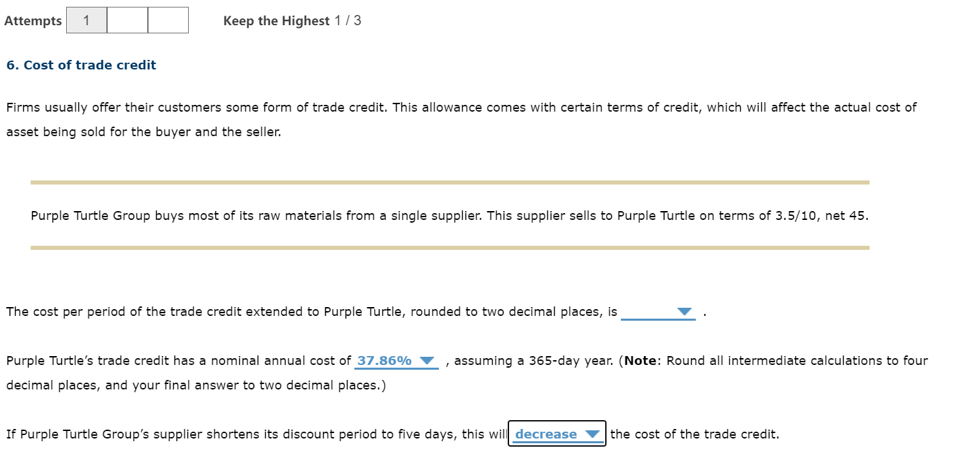Click the third empty attempts box
This screenshot has height=463, width=980.
[168, 20]
